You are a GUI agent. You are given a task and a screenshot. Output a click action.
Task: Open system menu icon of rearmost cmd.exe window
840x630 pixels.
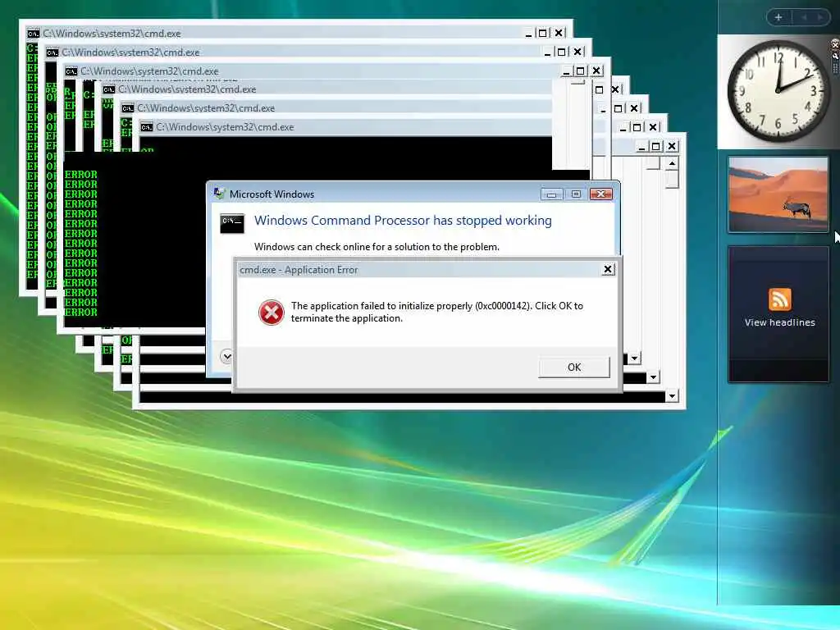point(33,33)
